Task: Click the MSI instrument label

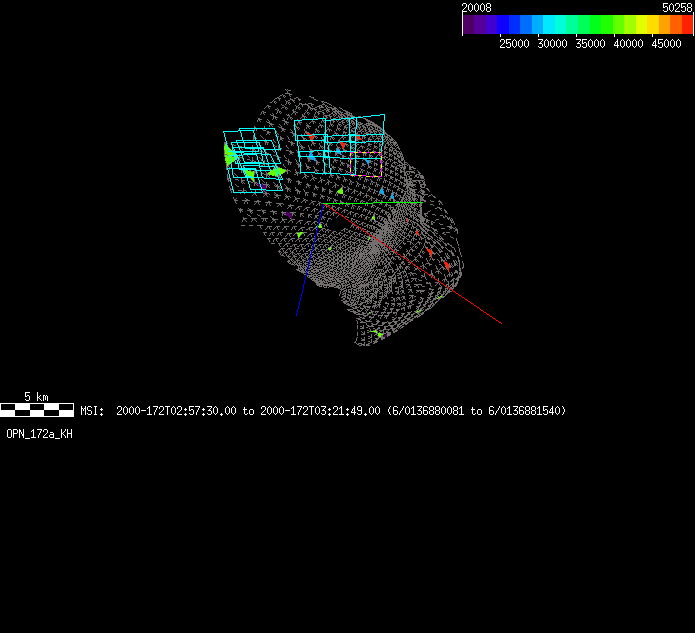Action: tap(91, 411)
